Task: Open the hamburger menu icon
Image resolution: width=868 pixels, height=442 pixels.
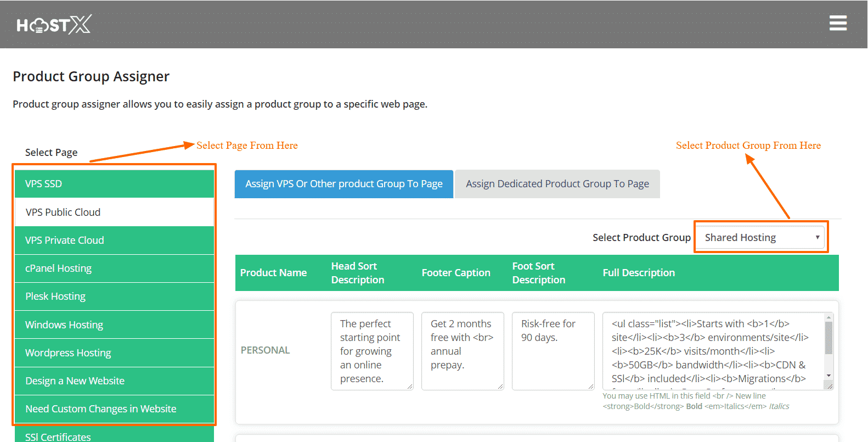Action: 837,23
